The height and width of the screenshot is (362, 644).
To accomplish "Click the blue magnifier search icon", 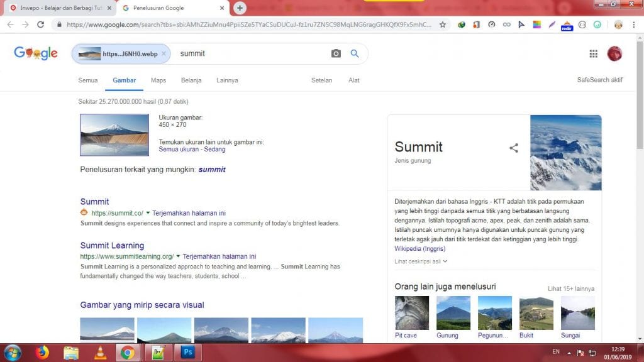I will click(x=355, y=53).
